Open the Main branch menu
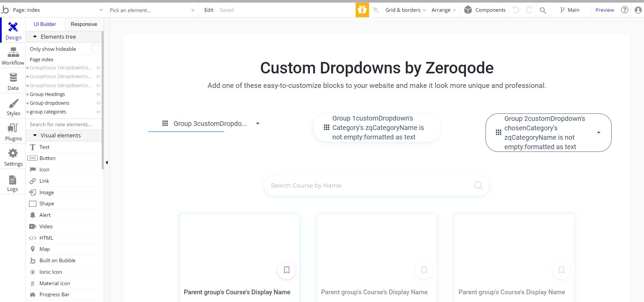Image resolution: width=644 pixels, height=302 pixels. (x=570, y=10)
